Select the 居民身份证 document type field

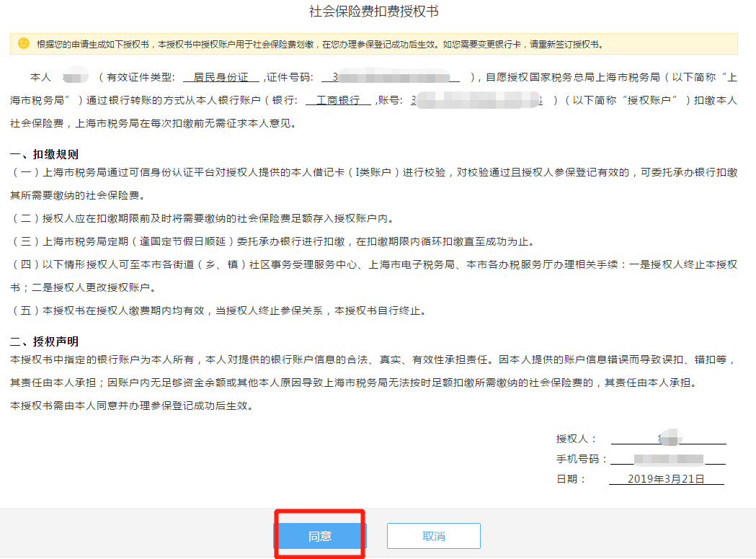tap(220, 77)
